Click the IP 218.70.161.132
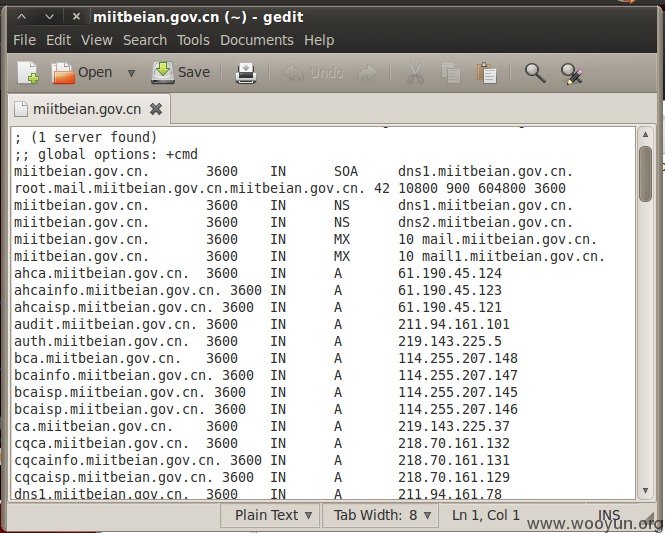Viewport: 665px width, 533px height. point(454,443)
